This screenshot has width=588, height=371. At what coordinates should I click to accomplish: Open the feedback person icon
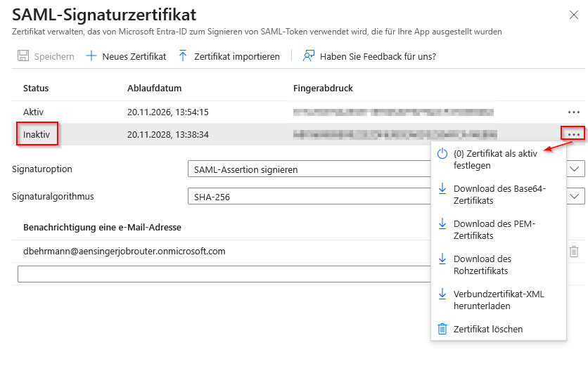pos(309,56)
